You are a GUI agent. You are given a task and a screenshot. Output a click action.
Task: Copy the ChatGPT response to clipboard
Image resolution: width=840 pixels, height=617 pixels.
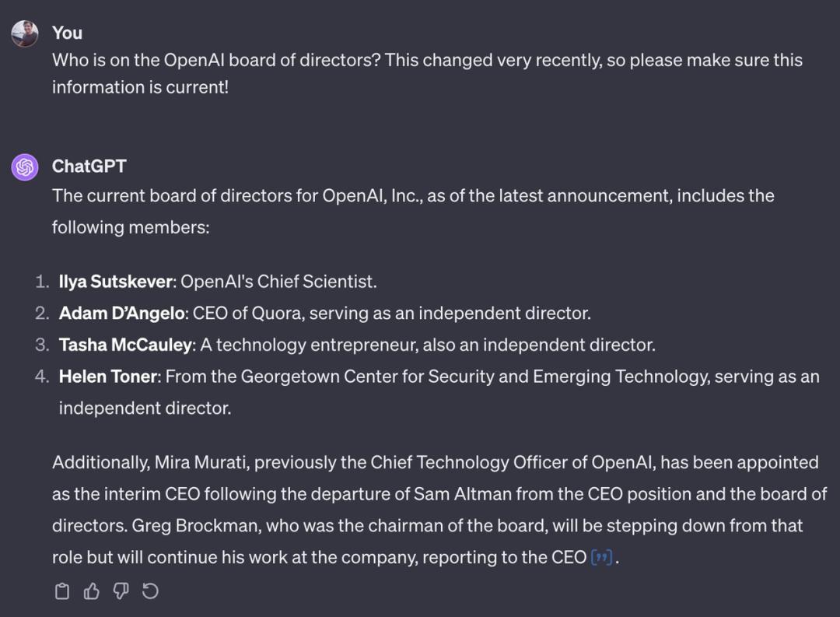click(62, 592)
